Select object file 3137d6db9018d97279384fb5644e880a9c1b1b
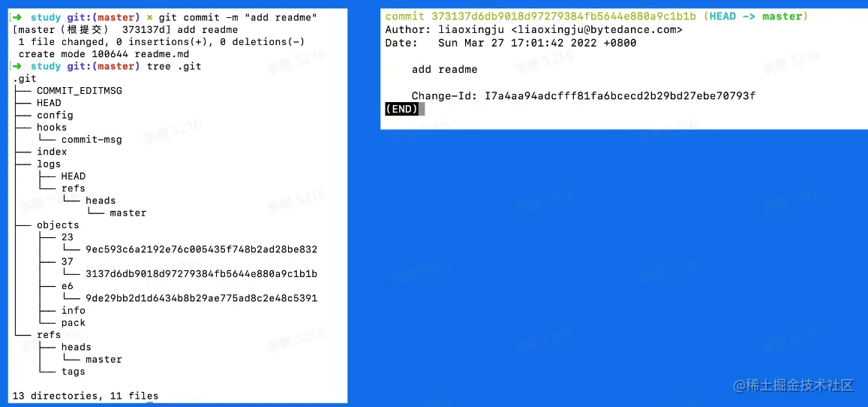 [201, 273]
